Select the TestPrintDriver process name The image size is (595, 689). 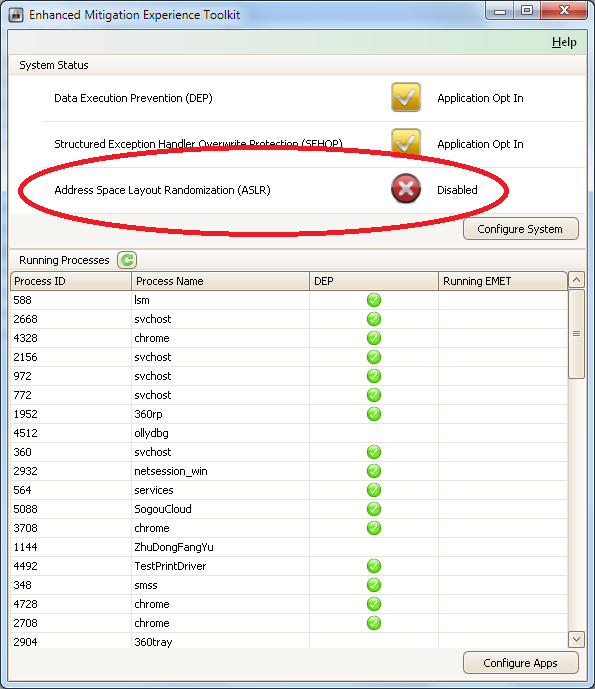[x=170, y=566]
